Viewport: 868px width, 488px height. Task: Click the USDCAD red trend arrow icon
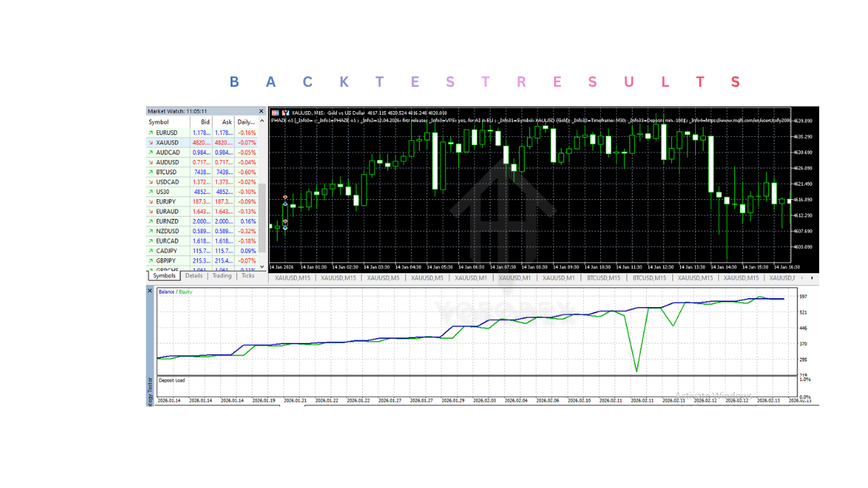(151, 182)
